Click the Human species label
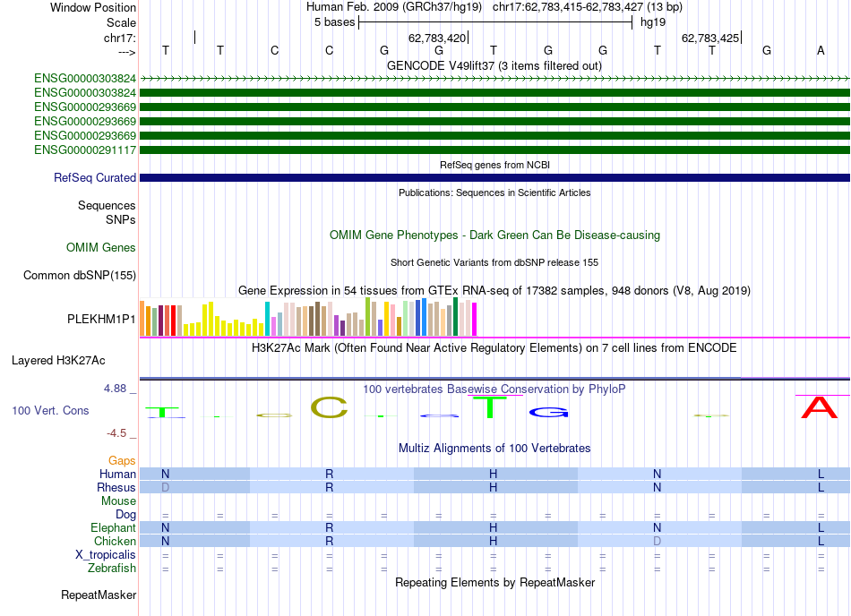 (x=117, y=474)
